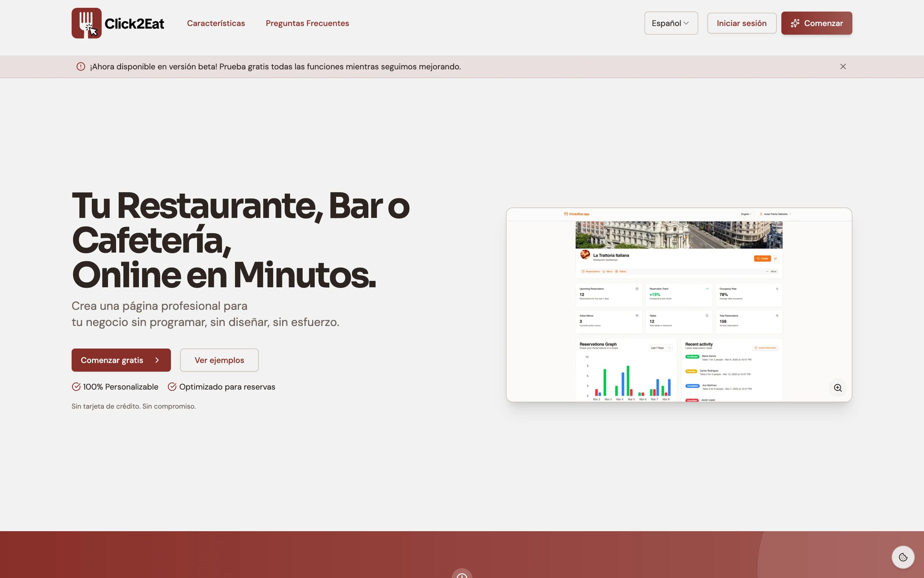This screenshot has height=578, width=924.
Task: Click the check icon beside 100% Personalizable
Action: (x=76, y=387)
